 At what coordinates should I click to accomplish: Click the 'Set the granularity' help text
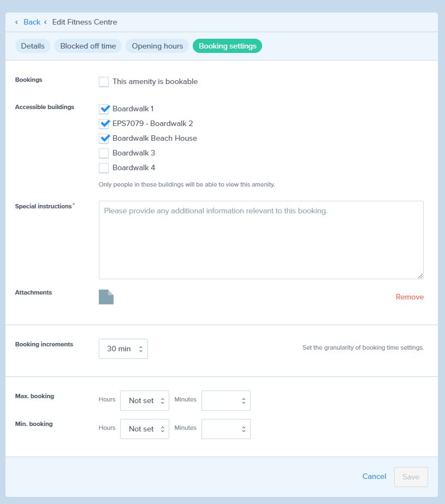pos(363,347)
